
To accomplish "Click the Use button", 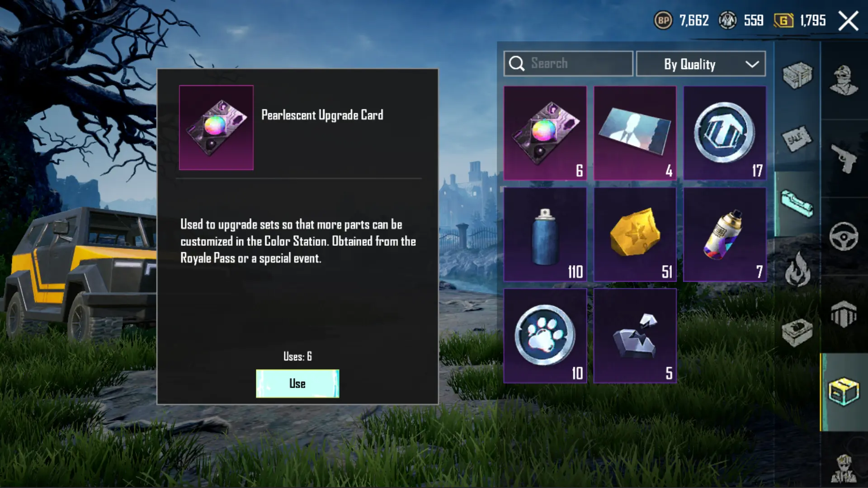I will click(x=297, y=384).
